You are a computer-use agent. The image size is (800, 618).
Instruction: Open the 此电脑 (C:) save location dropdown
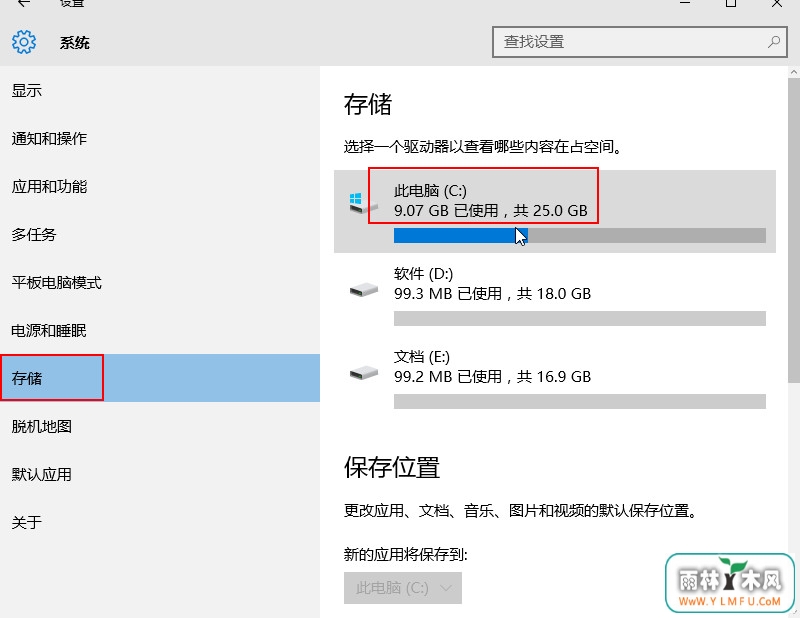403,588
